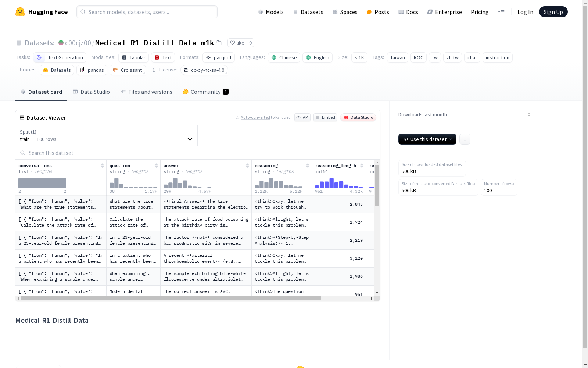This screenshot has width=588, height=368.
Task: Filter by English language tag
Action: pyautogui.click(x=318, y=57)
